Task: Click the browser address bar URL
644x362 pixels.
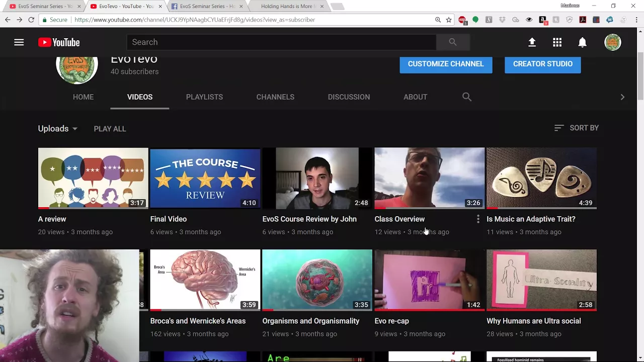Action: pyautogui.click(x=195, y=20)
